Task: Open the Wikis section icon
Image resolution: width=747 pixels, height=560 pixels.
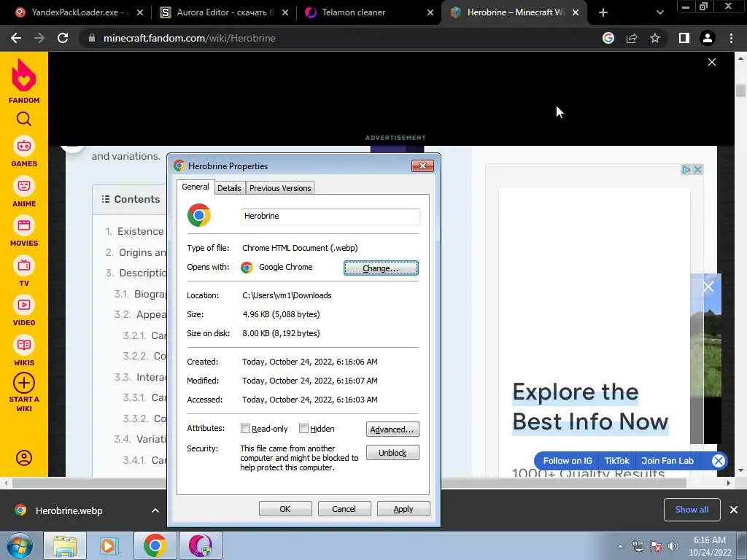Action: tap(24, 345)
